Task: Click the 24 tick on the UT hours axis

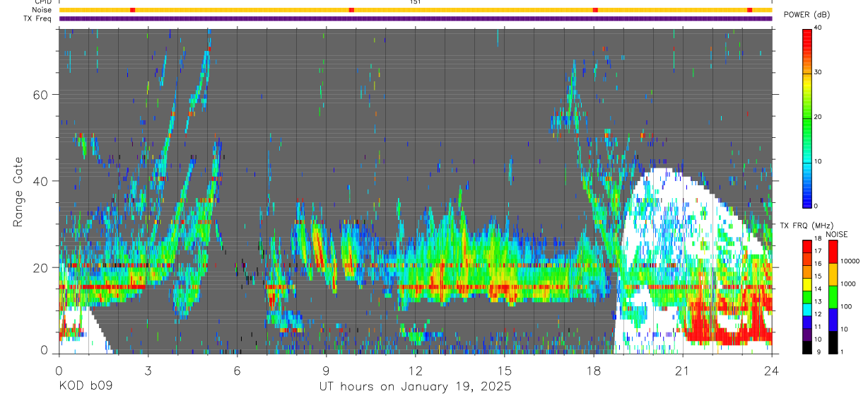Action: pos(772,370)
